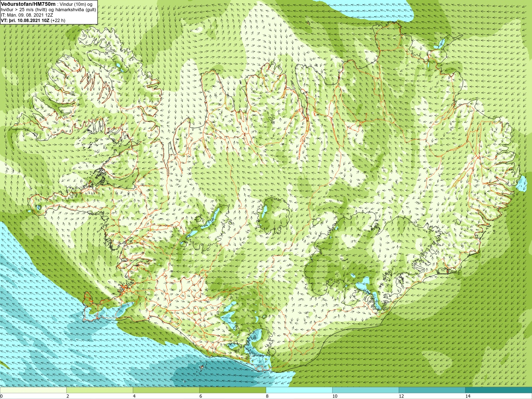Click the scale label '6'
This screenshot has height=399, width=532.
[x=200, y=396]
